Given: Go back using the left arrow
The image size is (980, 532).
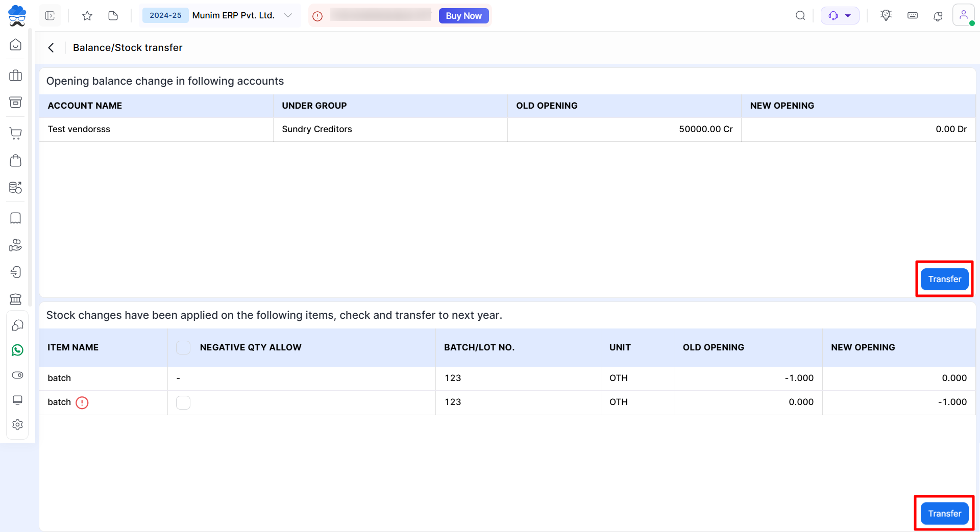Looking at the screenshot, I should point(51,47).
